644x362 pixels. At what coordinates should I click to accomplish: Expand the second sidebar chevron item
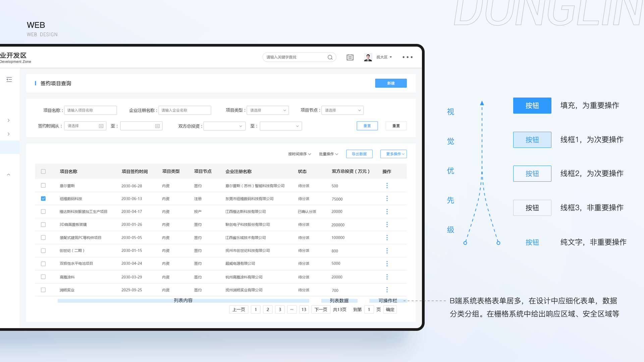click(9, 134)
